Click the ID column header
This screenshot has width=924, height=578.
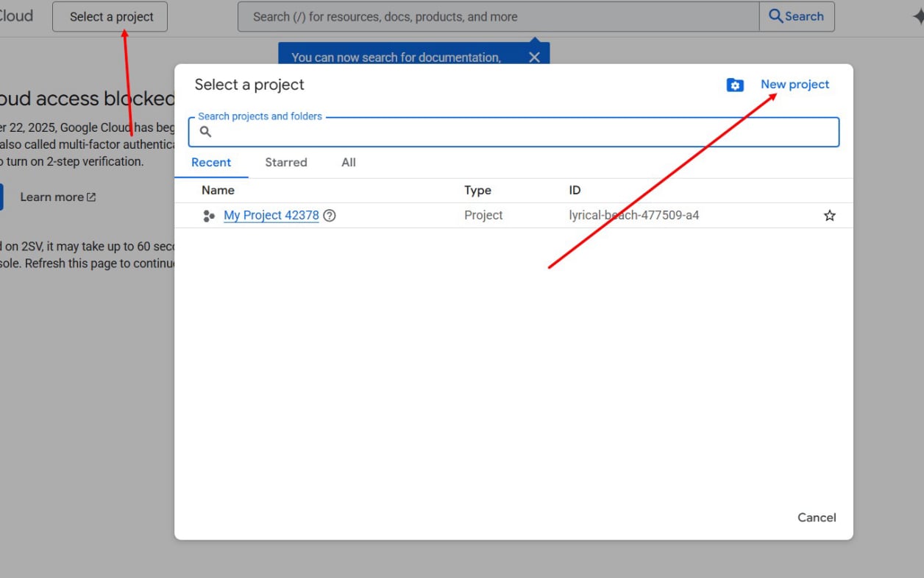click(x=575, y=190)
